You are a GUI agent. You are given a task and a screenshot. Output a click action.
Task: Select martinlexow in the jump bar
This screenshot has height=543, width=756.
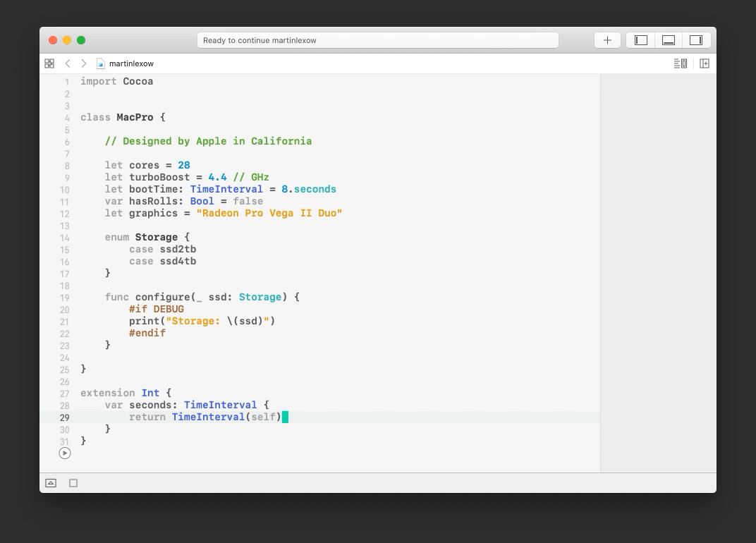131,63
